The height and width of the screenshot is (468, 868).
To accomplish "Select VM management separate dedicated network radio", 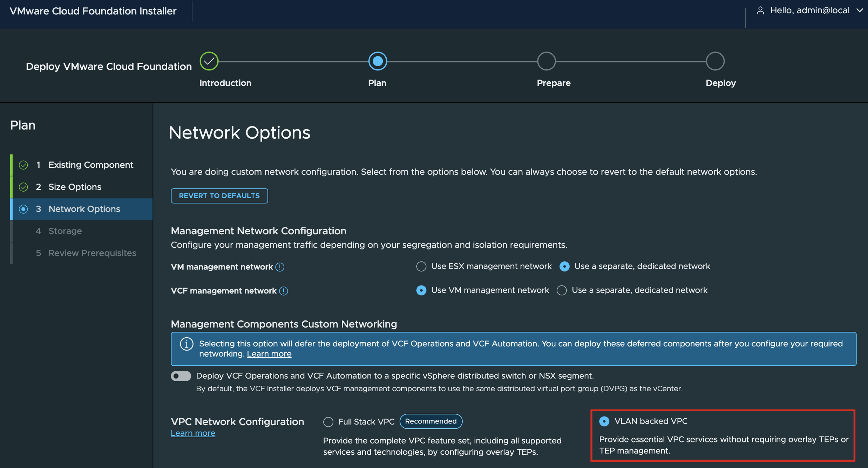I will [x=564, y=267].
